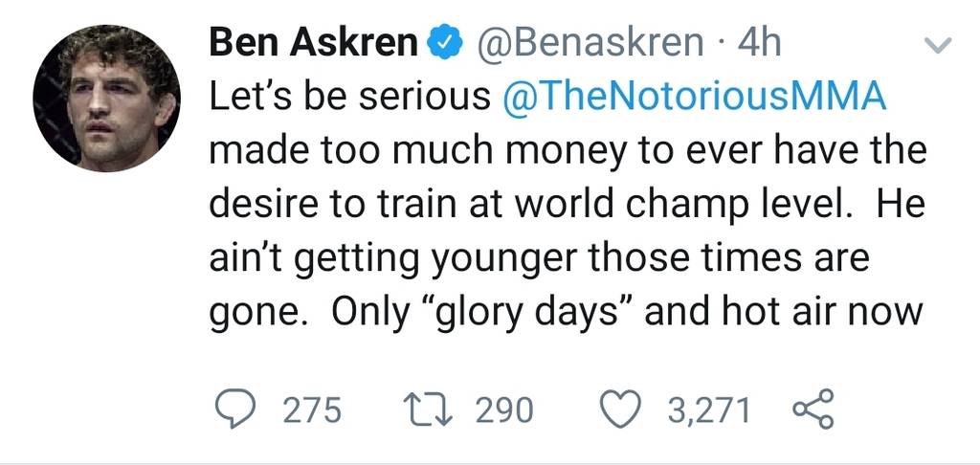Follow the @TheNotoriousMMA mention link
This screenshot has height=465, width=980.
pyautogui.click(x=695, y=97)
